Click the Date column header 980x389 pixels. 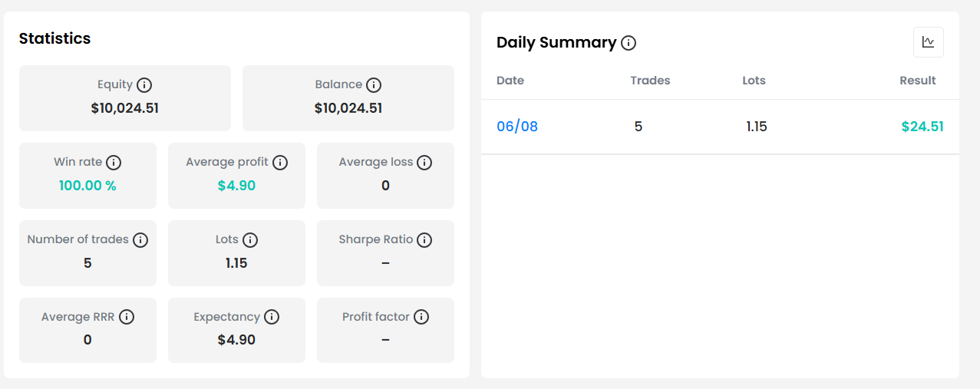pyautogui.click(x=510, y=81)
